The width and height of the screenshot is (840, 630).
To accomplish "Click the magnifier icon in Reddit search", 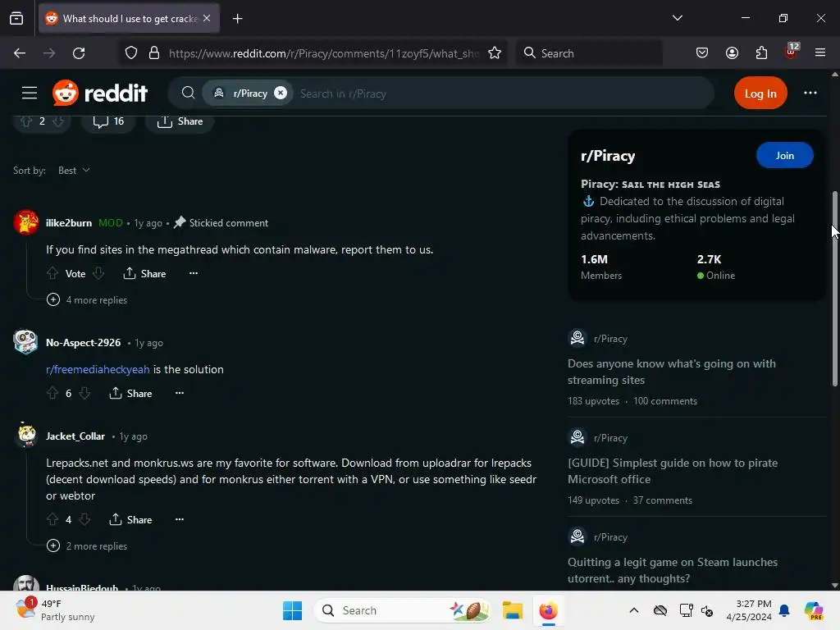I will (188, 94).
